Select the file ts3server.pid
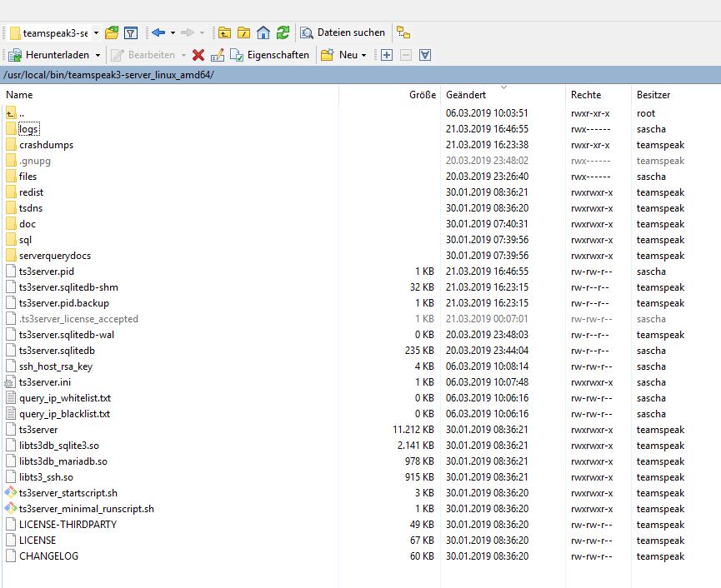 pyautogui.click(x=47, y=272)
